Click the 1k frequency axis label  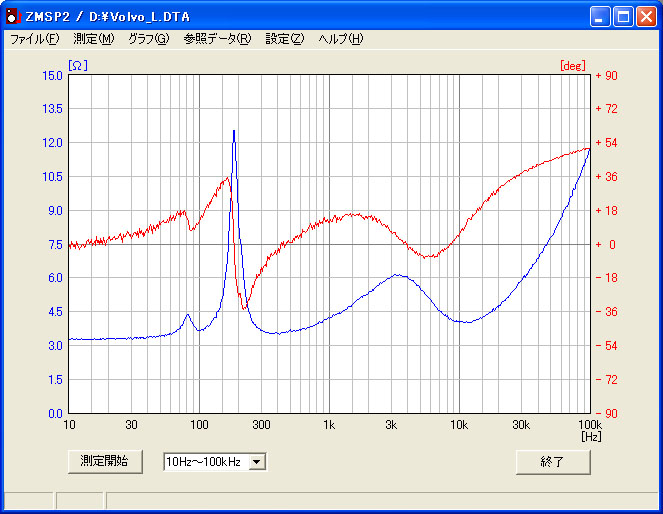tap(329, 425)
